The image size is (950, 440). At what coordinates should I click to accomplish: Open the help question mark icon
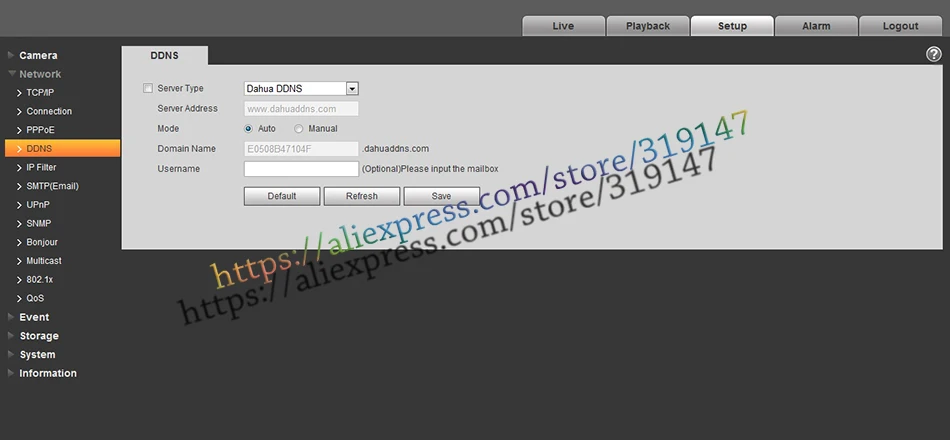(x=934, y=55)
